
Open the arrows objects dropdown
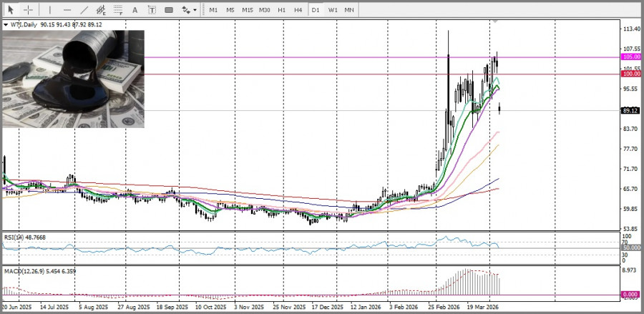tap(189, 10)
